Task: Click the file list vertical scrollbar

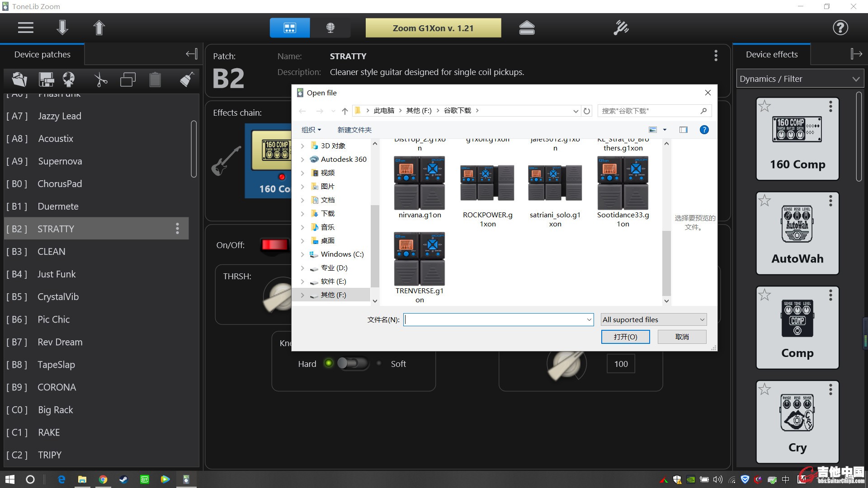Action: [x=666, y=263]
